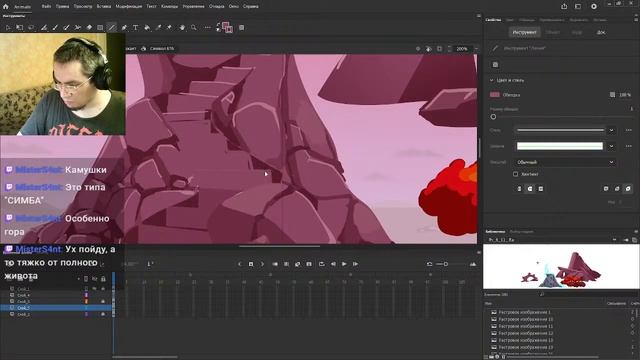
Task: Select the Инструмент properties tab
Action: (524, 32)
